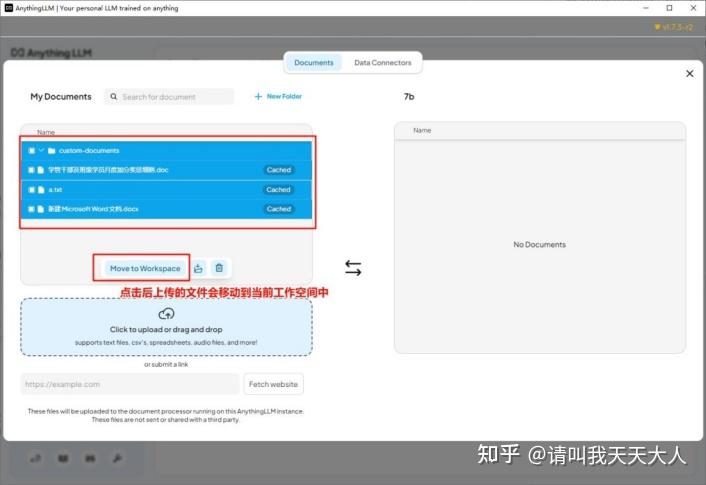Image resolution: width=706 pixels, height=485 pixels.
Task: Toggle checkbox for Microsoft Word .docx file
Action: (x=31, y=209)
